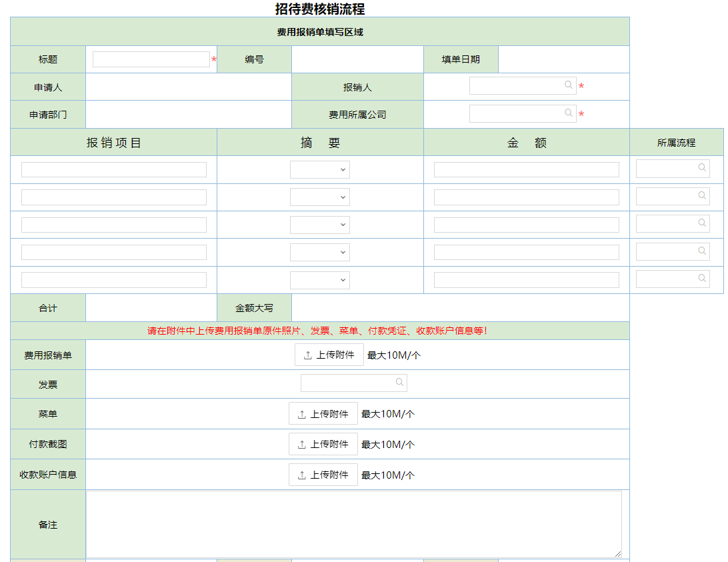Focus the 金额 input in third row

(527, 225)
